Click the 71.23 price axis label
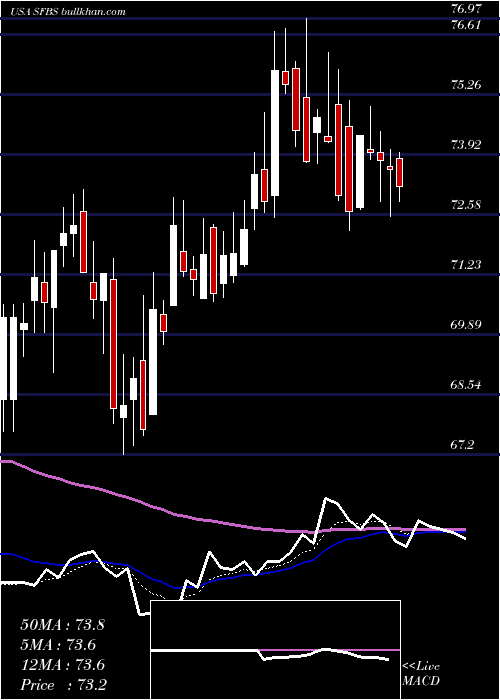500x700 pixels. (x=466, y=265)
